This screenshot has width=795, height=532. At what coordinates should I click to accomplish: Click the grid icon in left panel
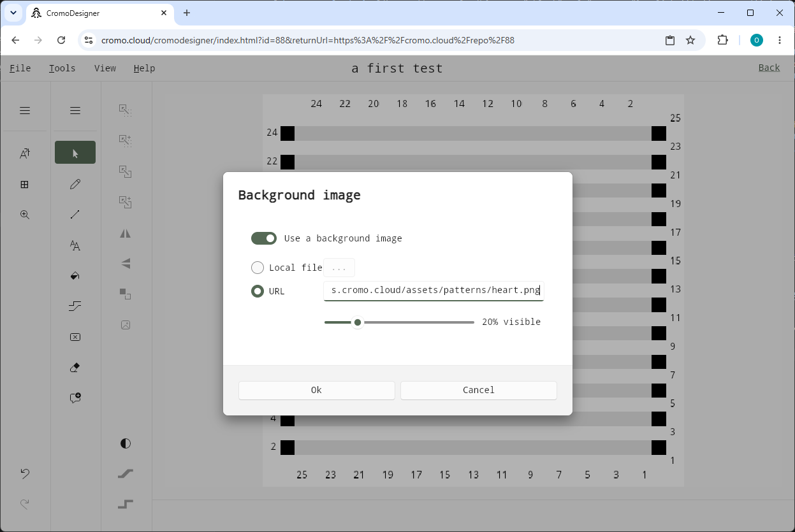point(25,184)
